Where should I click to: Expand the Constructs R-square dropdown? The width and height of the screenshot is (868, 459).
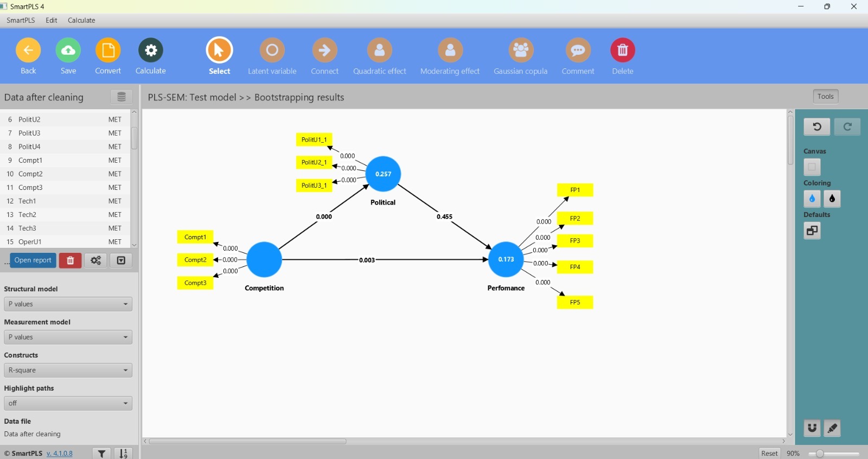coord(68,371)
